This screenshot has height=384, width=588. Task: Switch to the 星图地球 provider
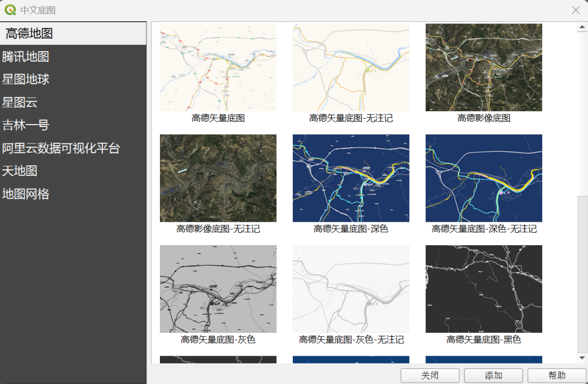[x=26, y=79]
